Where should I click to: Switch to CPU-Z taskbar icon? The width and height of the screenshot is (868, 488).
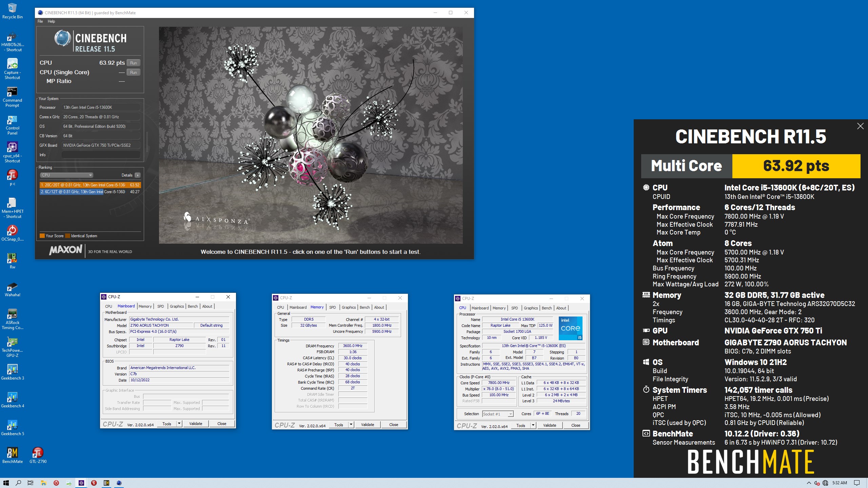click(x=81, y=483)
